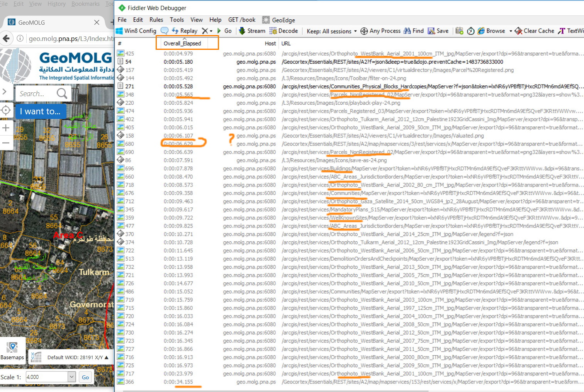Viewport: 584px width, 392px height.
Task: Replay the selected sessions
Action: (185, 31)
